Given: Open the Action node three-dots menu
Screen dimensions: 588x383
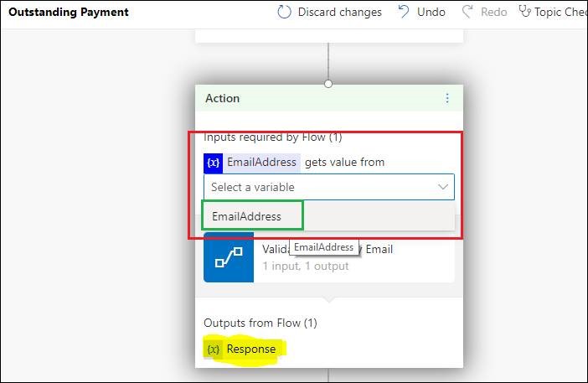Looking at the screenshot, I should tap(447, 98).
